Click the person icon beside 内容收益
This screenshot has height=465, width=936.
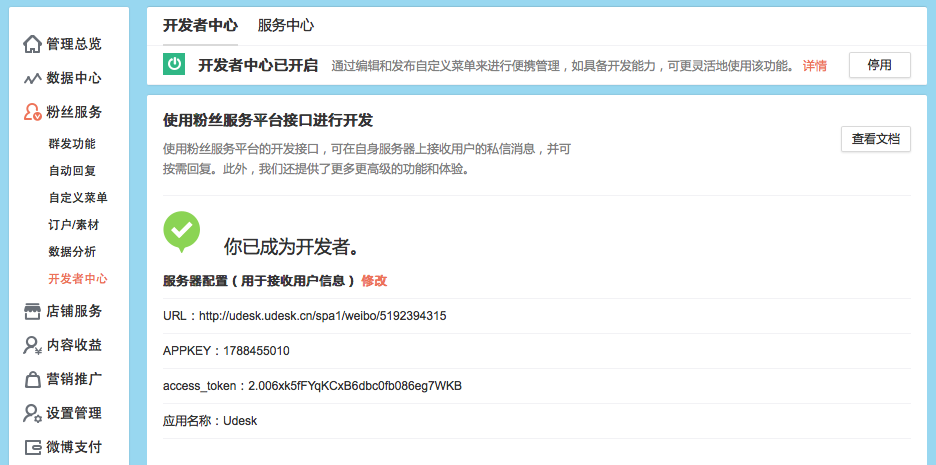pos(33,345)
